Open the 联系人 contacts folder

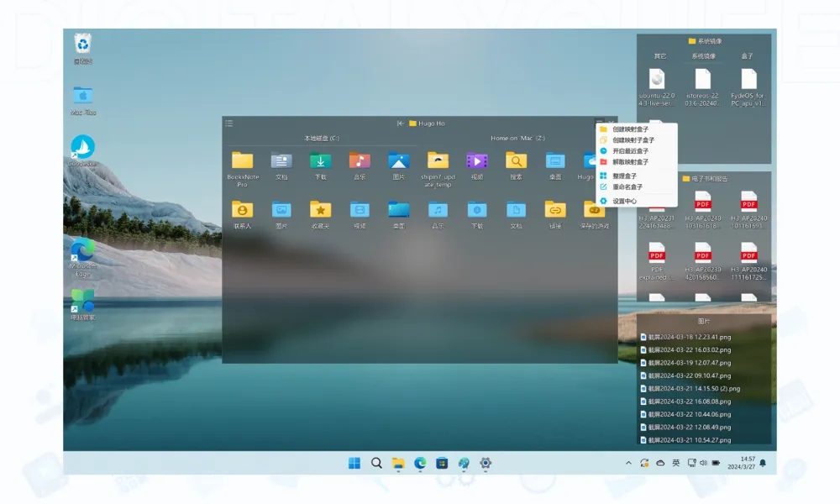tap(242, 210)
